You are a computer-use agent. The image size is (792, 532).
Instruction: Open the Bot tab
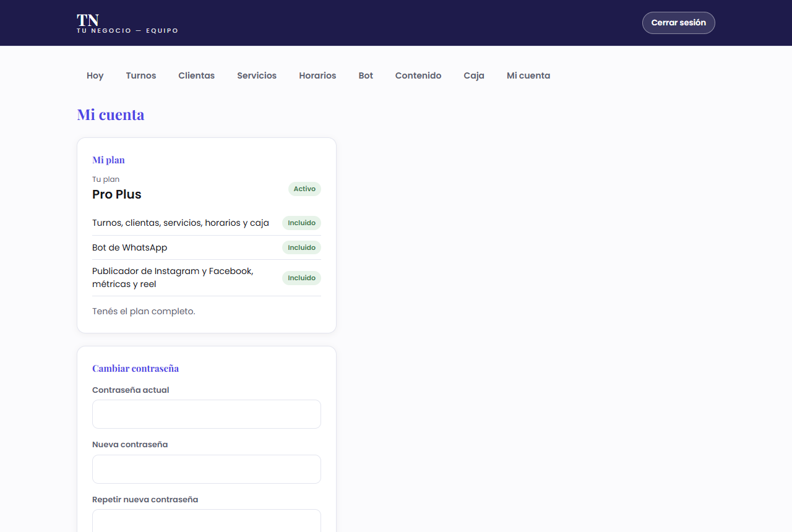[x=366, y=75]
